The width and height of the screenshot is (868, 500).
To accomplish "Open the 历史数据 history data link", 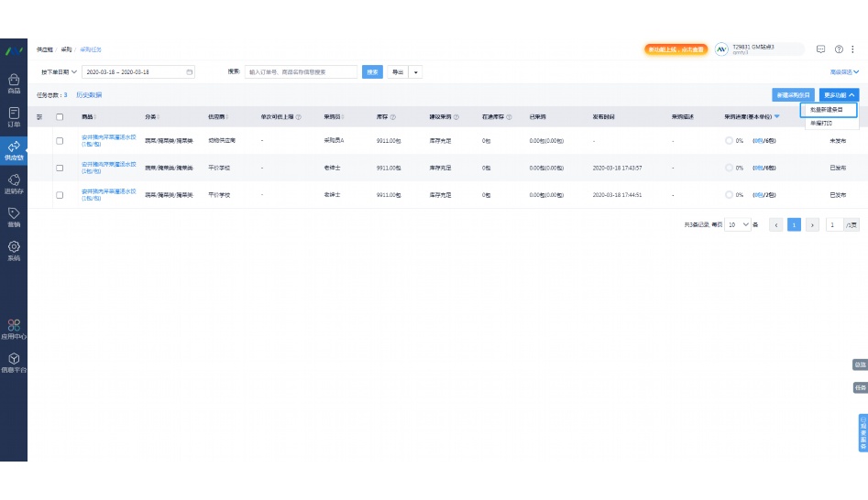I will (x=89, y=94).
